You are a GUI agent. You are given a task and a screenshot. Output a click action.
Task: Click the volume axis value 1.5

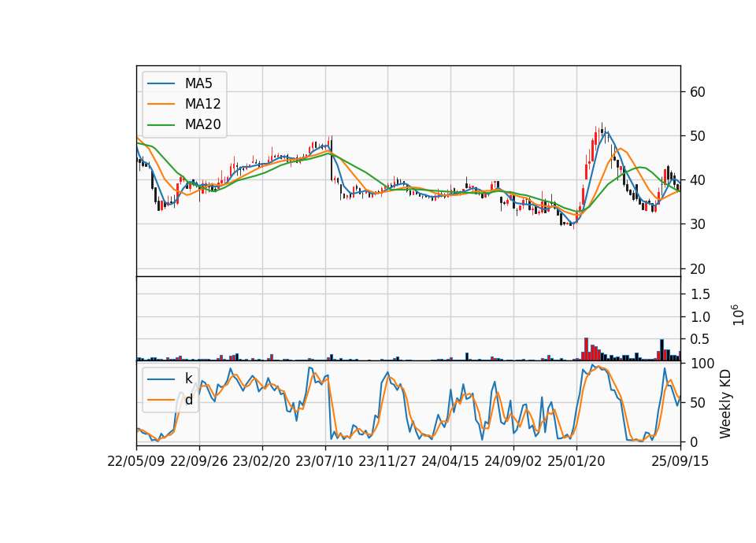[x=700, y=294]
